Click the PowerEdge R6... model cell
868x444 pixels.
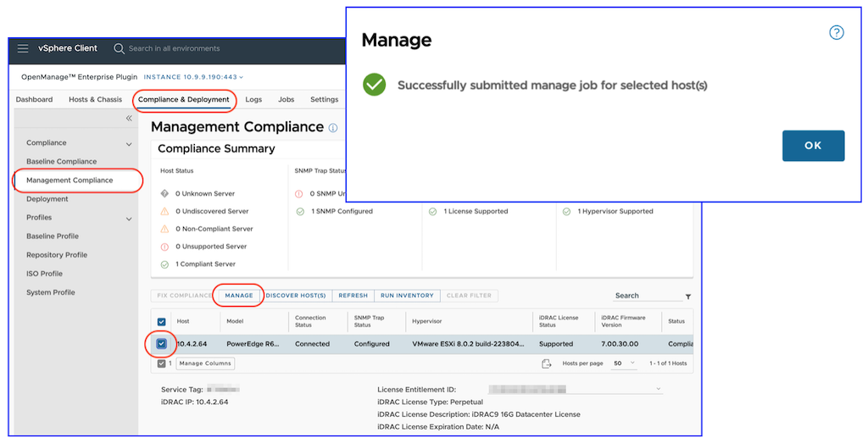click(253, 344)
